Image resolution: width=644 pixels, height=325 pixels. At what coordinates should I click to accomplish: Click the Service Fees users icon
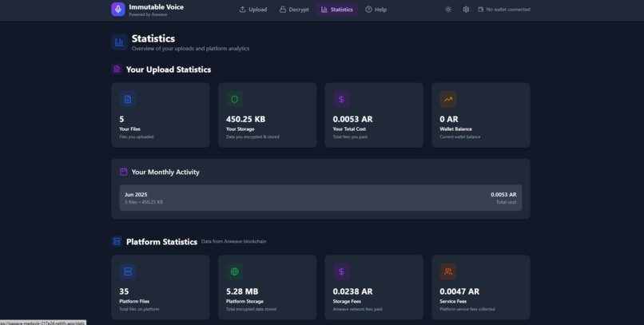(x=448, y=271)
